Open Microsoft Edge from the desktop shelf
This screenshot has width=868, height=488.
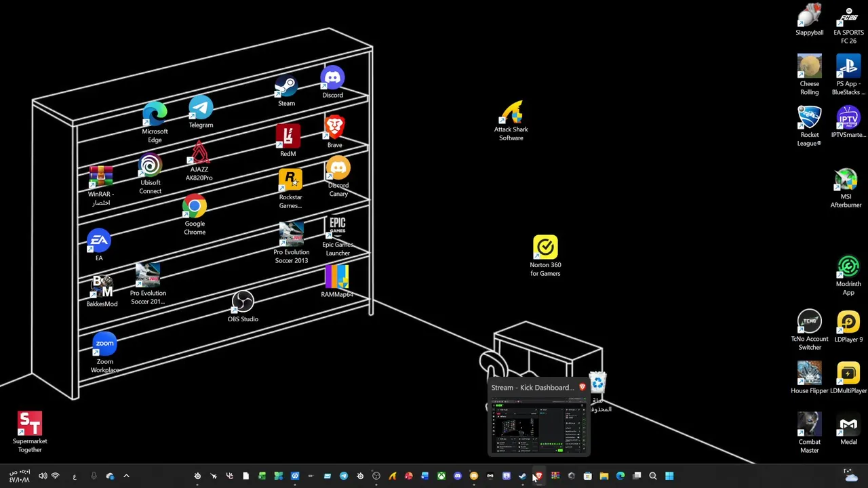[155, 115]
